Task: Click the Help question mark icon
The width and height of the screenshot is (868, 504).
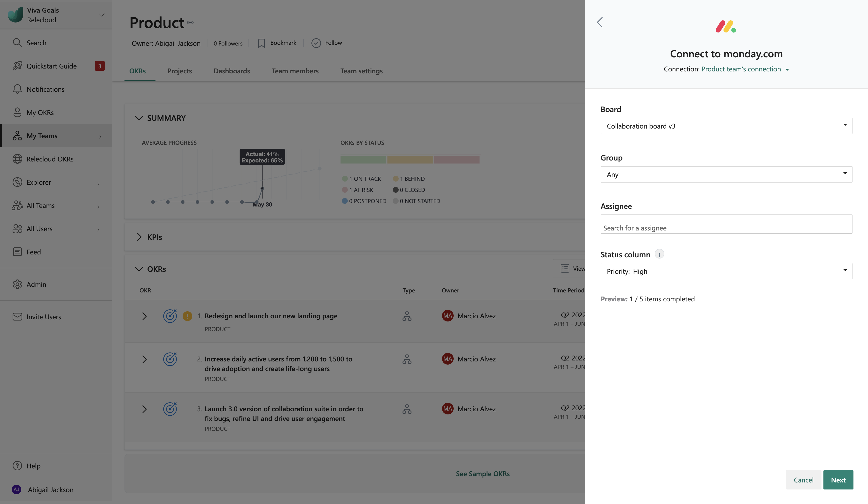Action: tap(17, 466)
